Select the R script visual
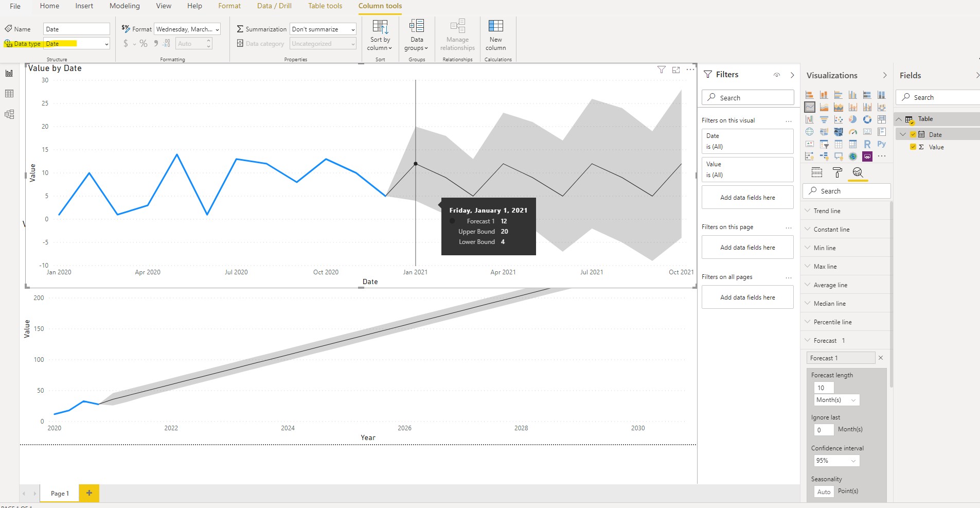 tap(867, 144)
